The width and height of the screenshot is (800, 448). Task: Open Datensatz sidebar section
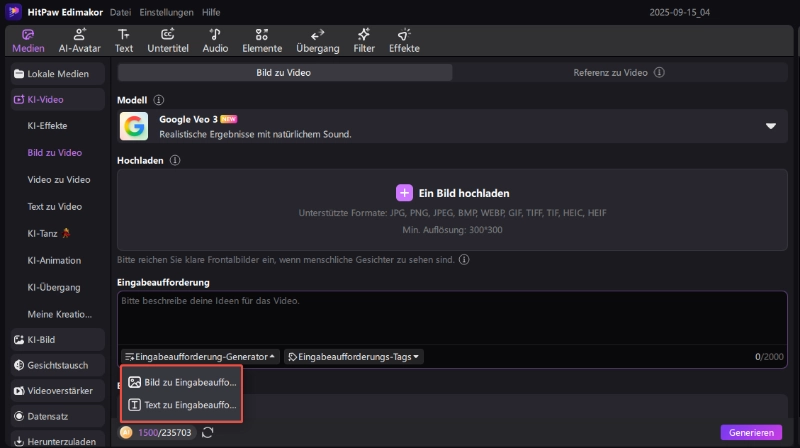click(x=58, y=416)
